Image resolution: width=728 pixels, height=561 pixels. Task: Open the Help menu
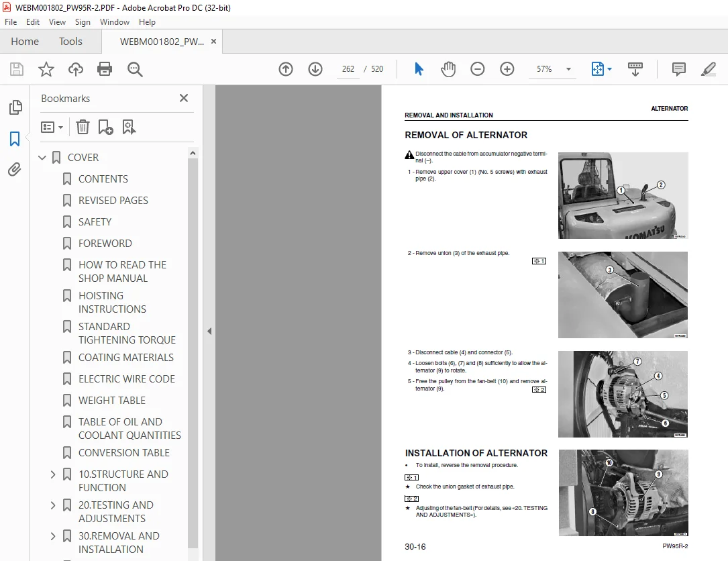[x=147, y=22]
